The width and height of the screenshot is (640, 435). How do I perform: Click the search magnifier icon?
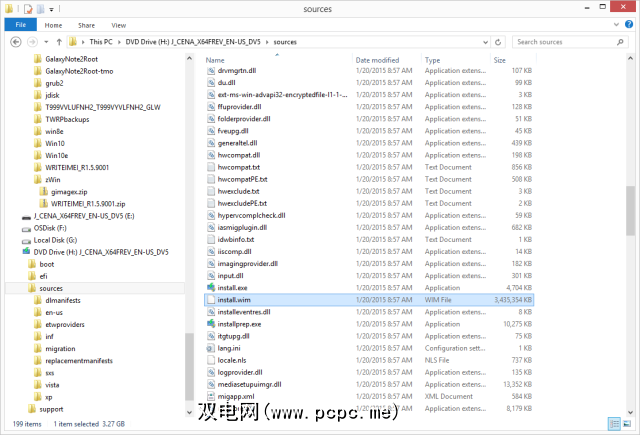(620, 42)
